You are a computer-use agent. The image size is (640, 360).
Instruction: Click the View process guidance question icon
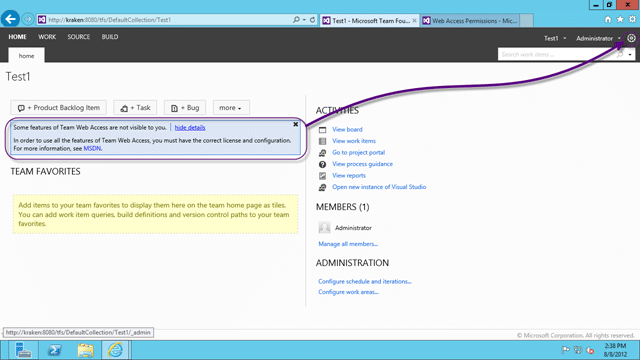pos(322,164)
